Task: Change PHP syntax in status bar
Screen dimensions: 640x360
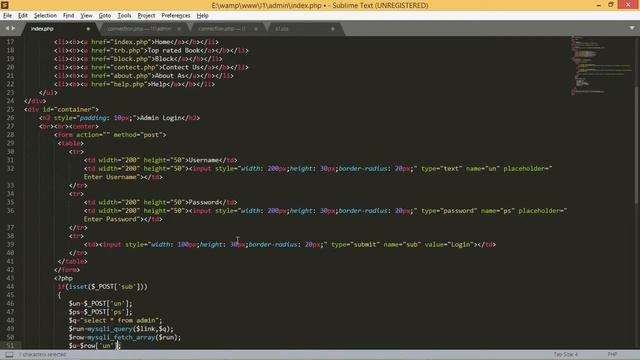Action: (x=612, y=354)
